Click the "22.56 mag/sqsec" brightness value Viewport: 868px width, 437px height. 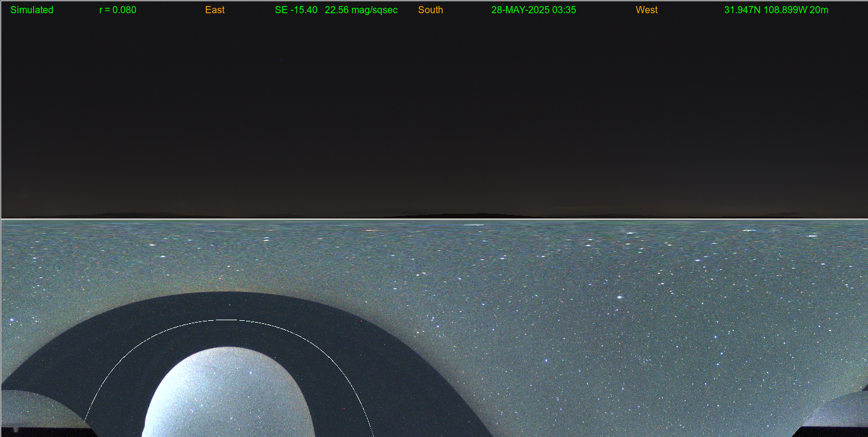361,10
